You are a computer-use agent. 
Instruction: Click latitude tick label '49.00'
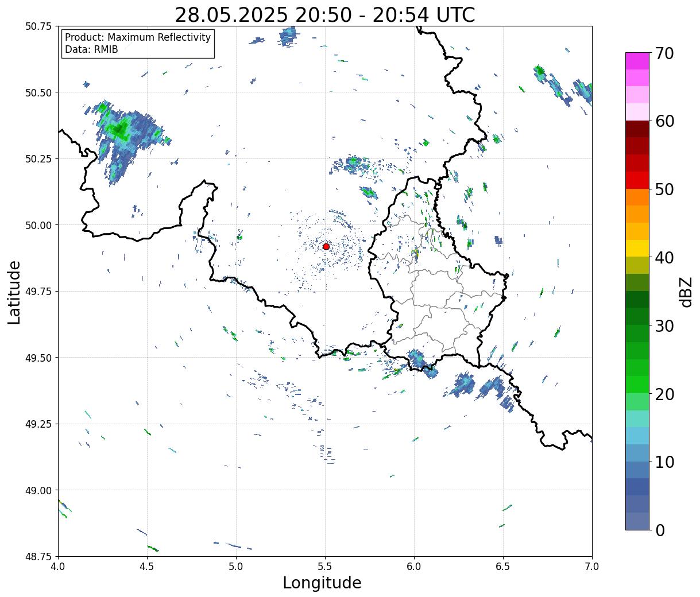click(x=38, y=490)
